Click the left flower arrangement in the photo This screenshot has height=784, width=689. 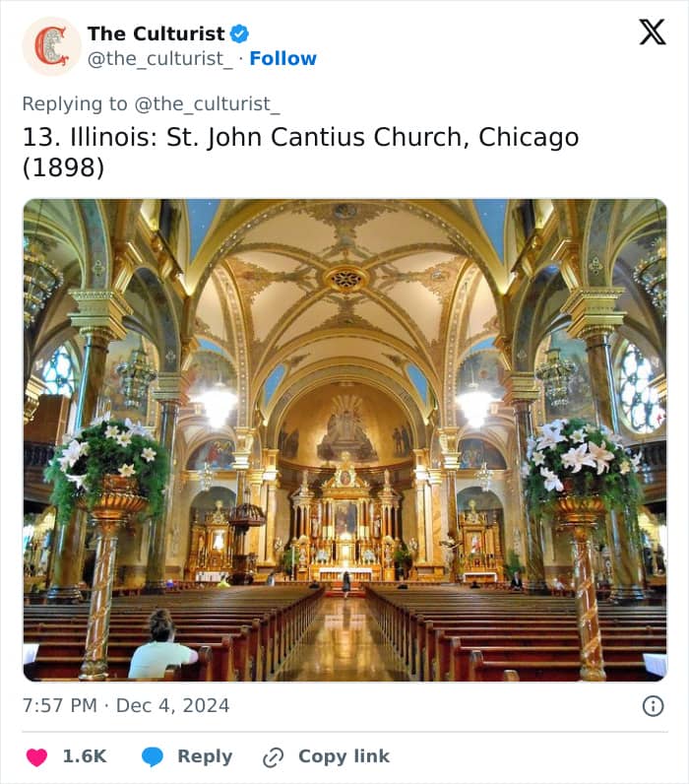106,465
